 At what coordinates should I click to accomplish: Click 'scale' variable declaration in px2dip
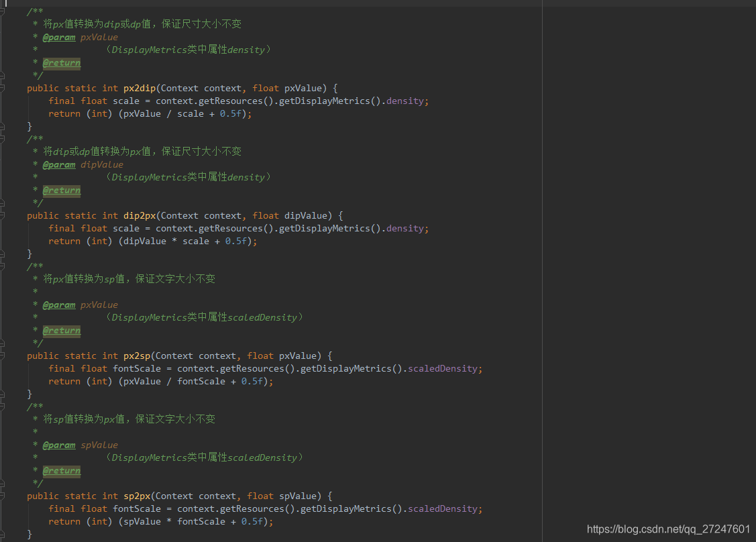126,101
